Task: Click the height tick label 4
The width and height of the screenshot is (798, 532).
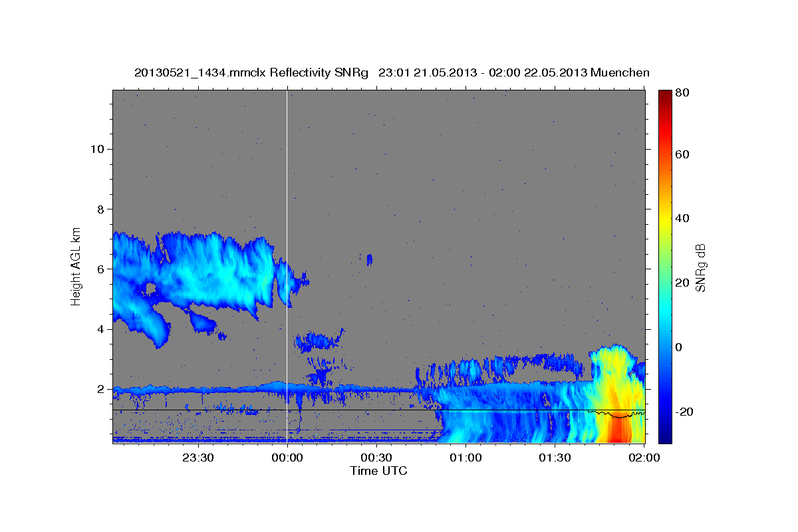Action: (x=100, y=329)
